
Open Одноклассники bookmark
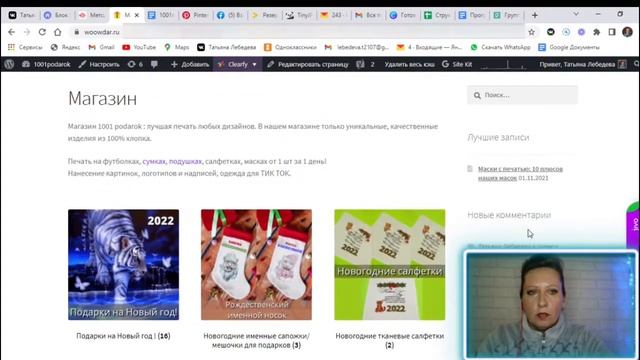click(x=290, y=47)
